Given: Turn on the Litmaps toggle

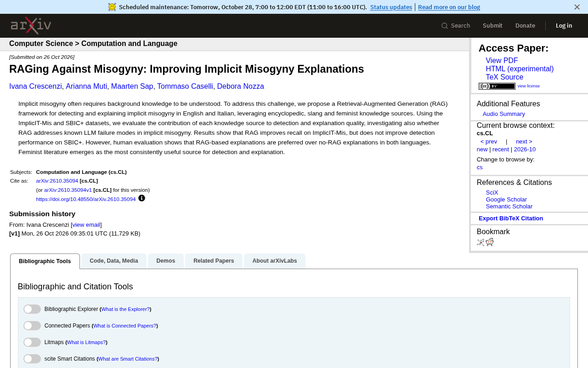Looking at the screenshot, I should coord(32,342).
